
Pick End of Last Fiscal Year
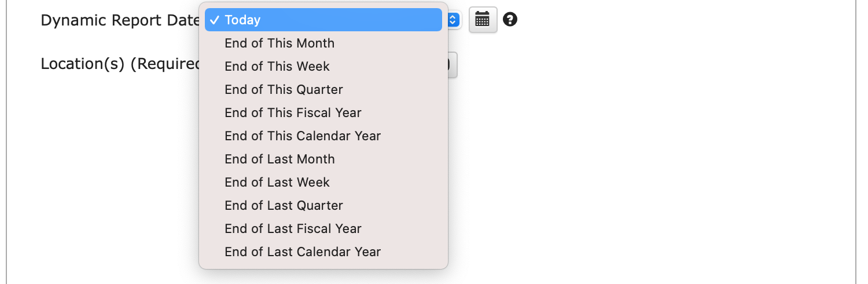pyautogui.click(x=293, y=228)
